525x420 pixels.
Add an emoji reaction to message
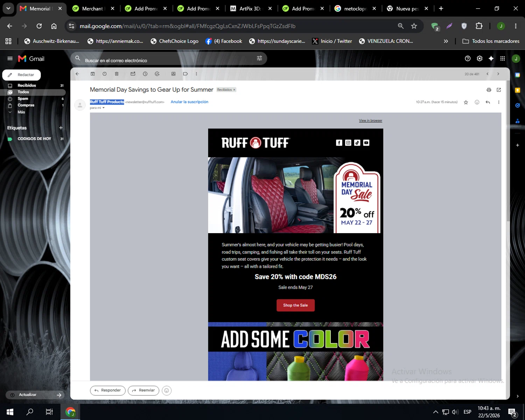coord(477,102)
